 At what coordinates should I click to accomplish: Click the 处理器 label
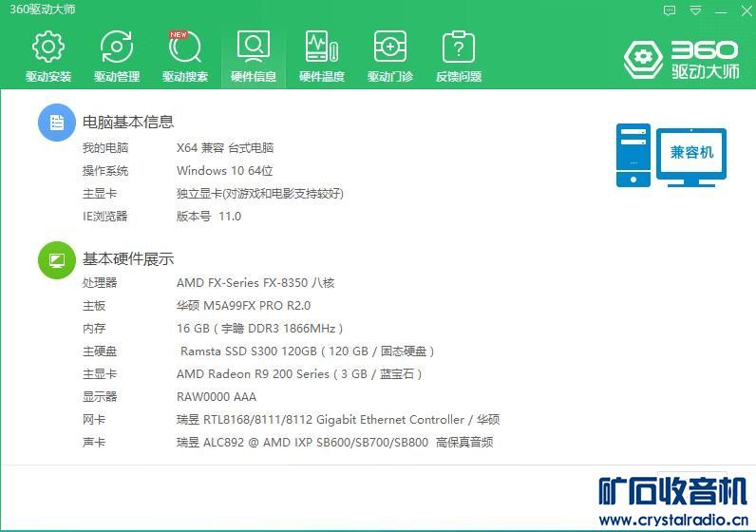click(x=100, y=283)
